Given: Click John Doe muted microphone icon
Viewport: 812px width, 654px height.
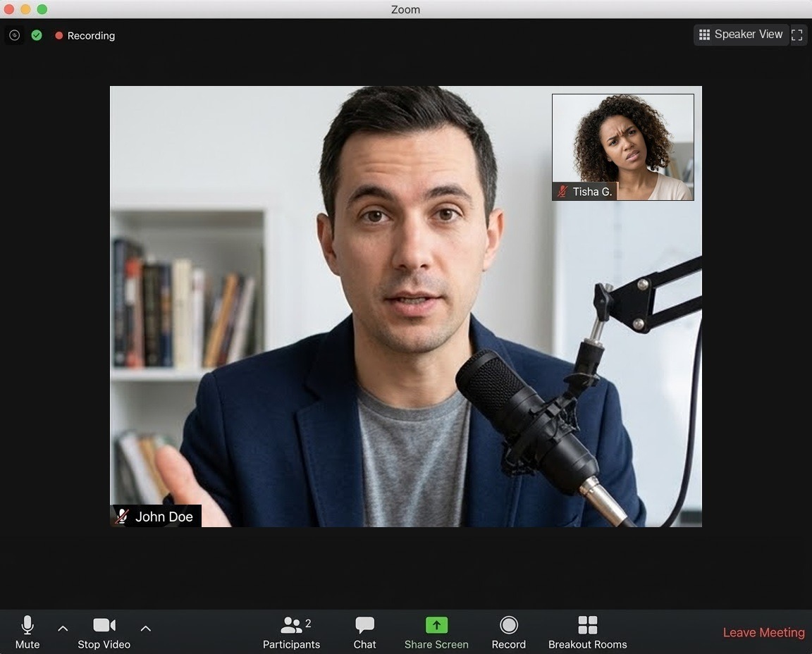Looking at the screenshot, I should point(122,517).
